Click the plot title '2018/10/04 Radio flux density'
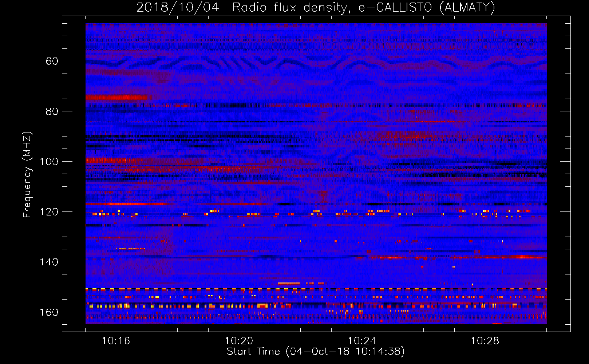This screenshot has width=589, height=364. pyautogui.click(x=316, y=7)
